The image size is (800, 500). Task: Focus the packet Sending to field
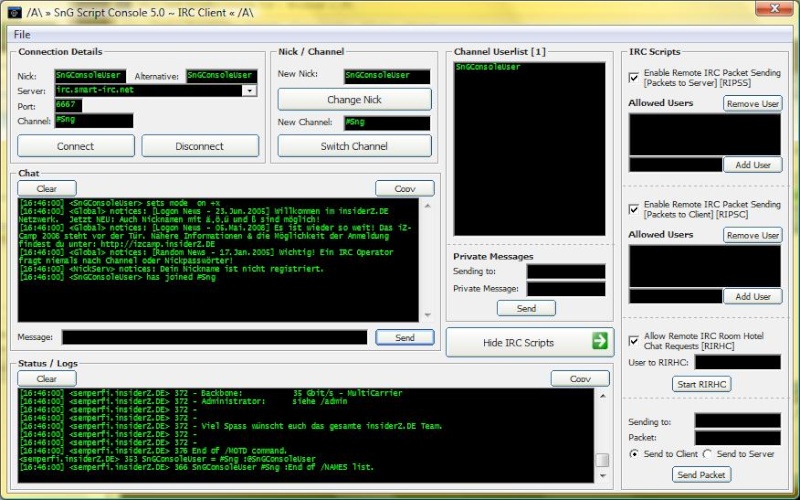click(738, 421)
